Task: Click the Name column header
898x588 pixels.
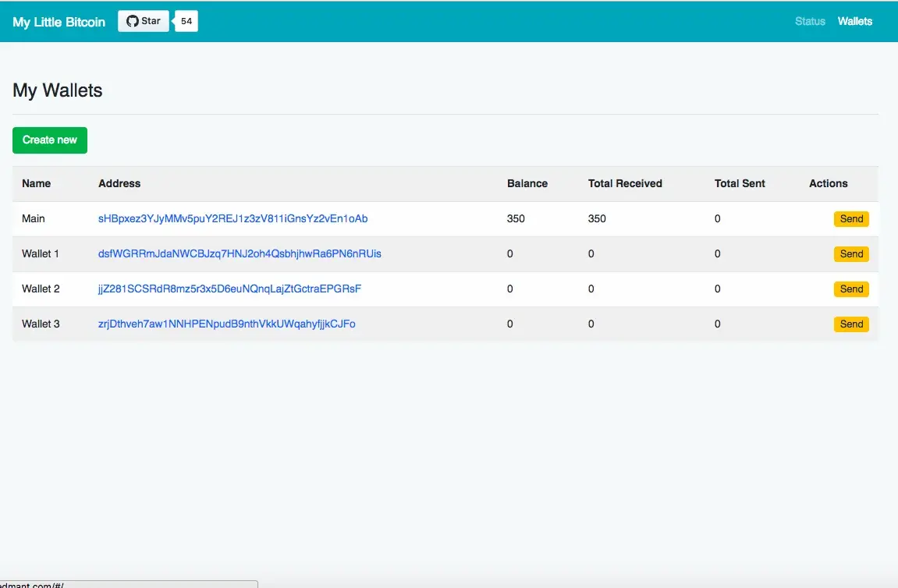Action: click(36, 184)
